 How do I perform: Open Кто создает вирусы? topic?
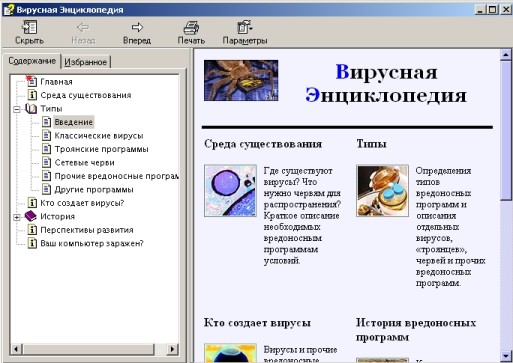coord(82,203)
